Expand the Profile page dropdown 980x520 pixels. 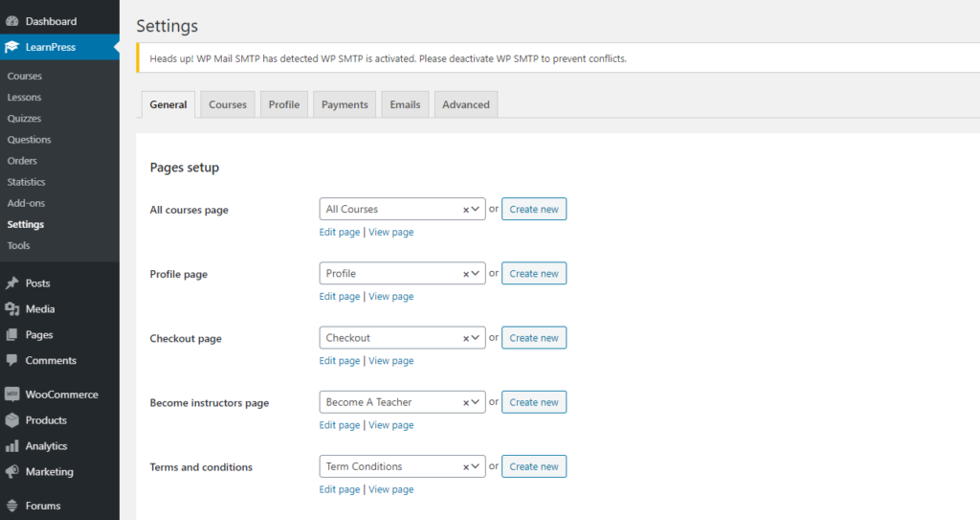pos(475,274)
